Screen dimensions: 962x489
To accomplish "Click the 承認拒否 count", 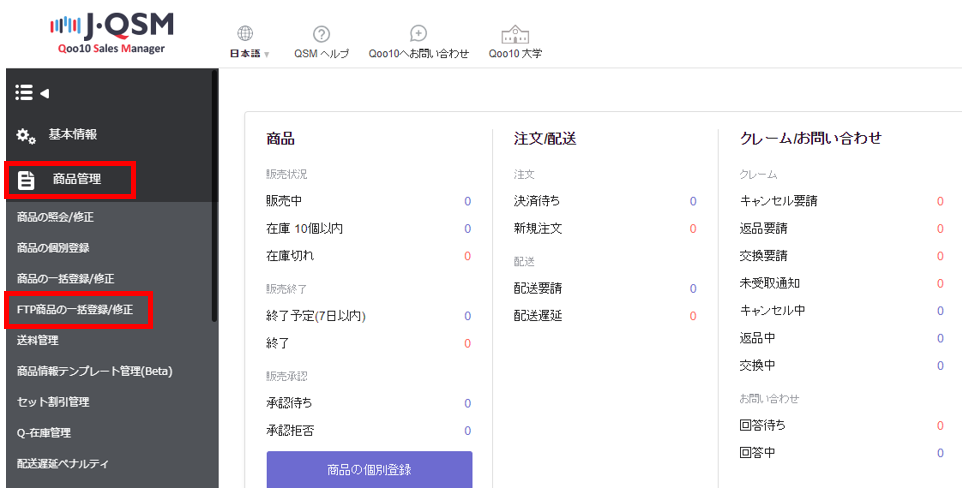I will point(468,431).
